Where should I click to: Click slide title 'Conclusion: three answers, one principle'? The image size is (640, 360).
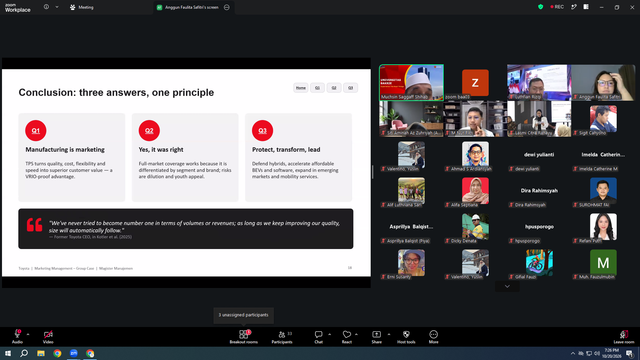116,93
